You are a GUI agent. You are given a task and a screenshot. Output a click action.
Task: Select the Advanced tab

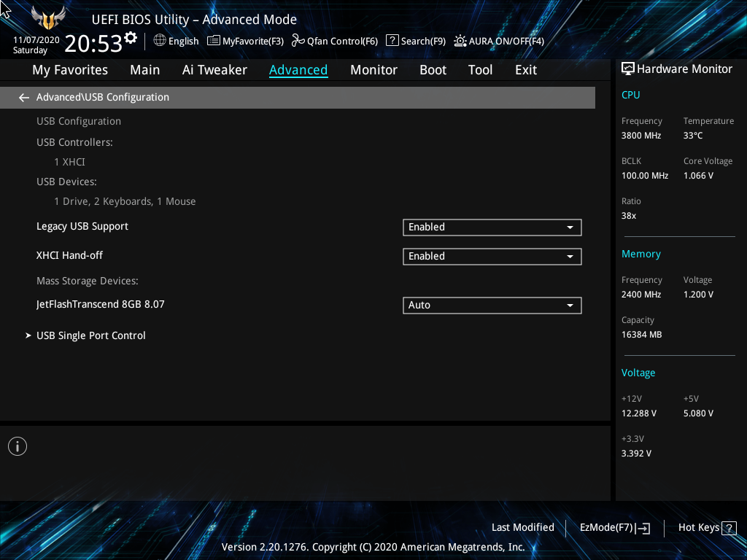[x=298, y=70]
